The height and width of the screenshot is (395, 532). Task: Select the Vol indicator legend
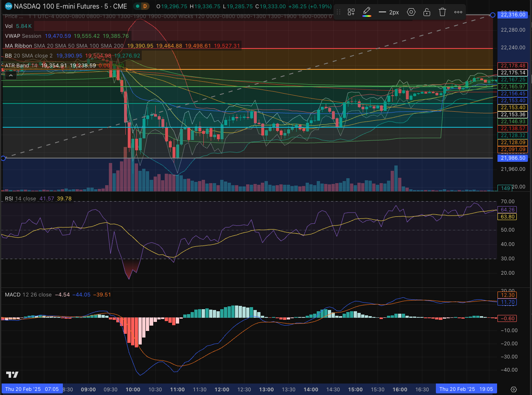tap(9, 26)
